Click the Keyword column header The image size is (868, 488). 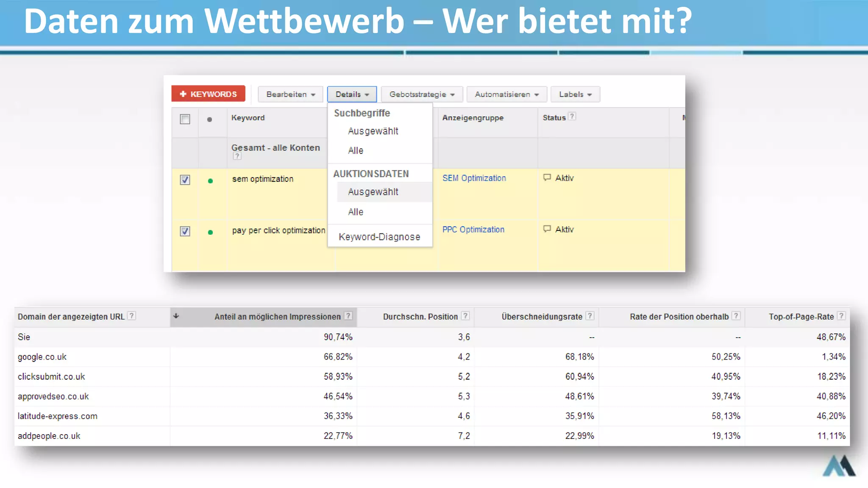[248, 118]
